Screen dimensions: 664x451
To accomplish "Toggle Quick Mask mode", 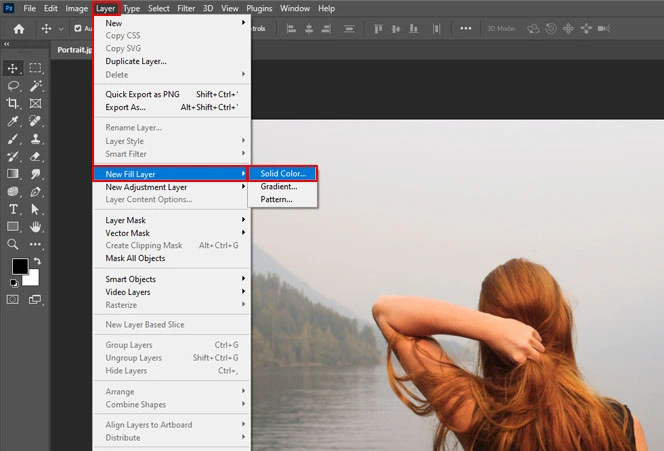I will click(x=13, y=299).
